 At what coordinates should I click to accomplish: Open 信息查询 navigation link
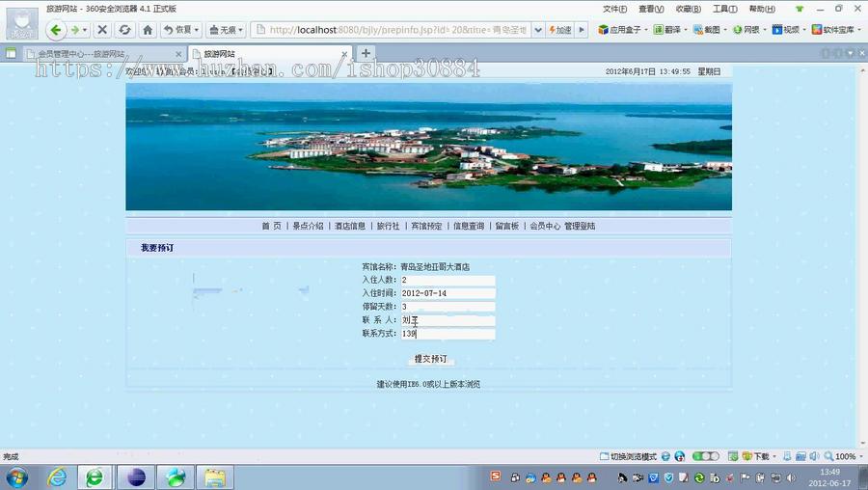tap(469, 226)
